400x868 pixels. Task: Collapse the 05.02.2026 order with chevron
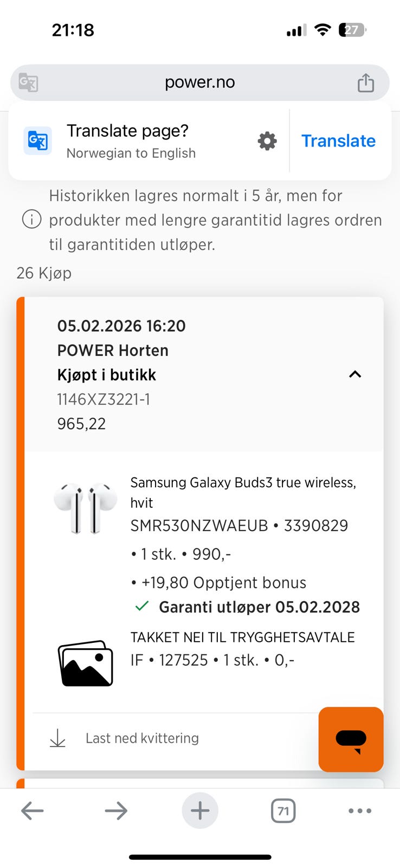pyautogui.click(x=355, y=374)
